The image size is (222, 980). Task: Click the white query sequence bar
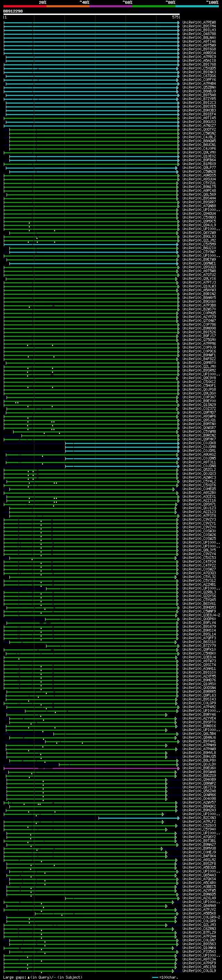tap(92, 15)
